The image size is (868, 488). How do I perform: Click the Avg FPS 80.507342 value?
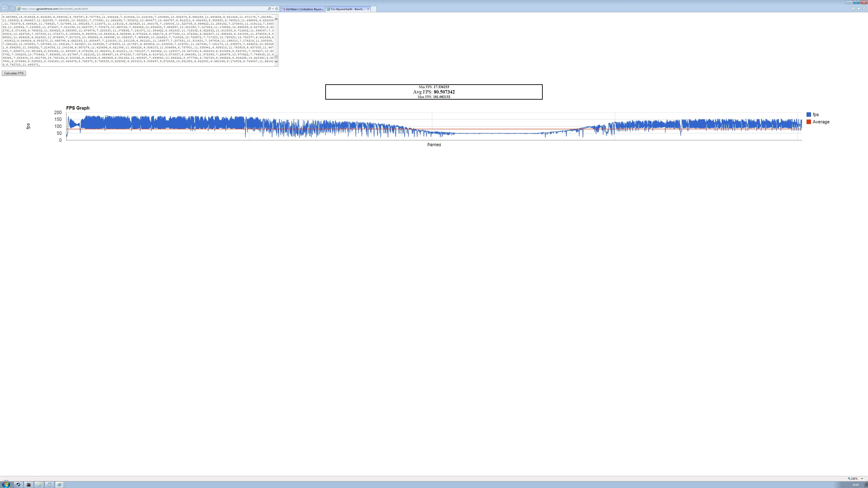(444, 92)
